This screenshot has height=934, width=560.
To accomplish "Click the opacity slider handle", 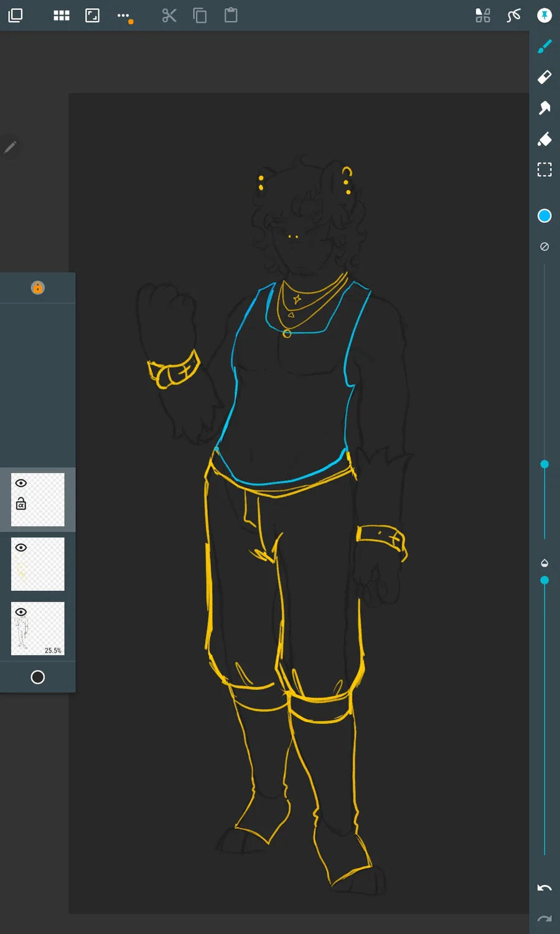I will coord(544,580).
